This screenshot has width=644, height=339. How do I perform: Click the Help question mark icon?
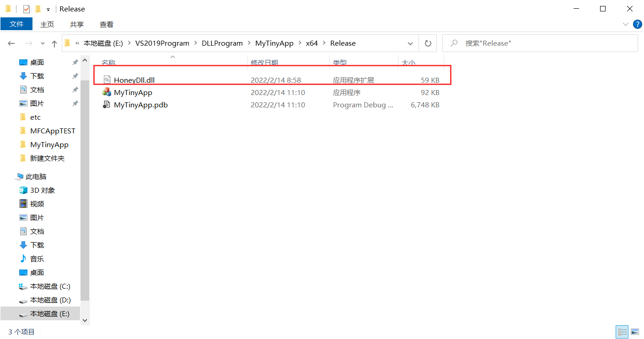coord(638,24)
